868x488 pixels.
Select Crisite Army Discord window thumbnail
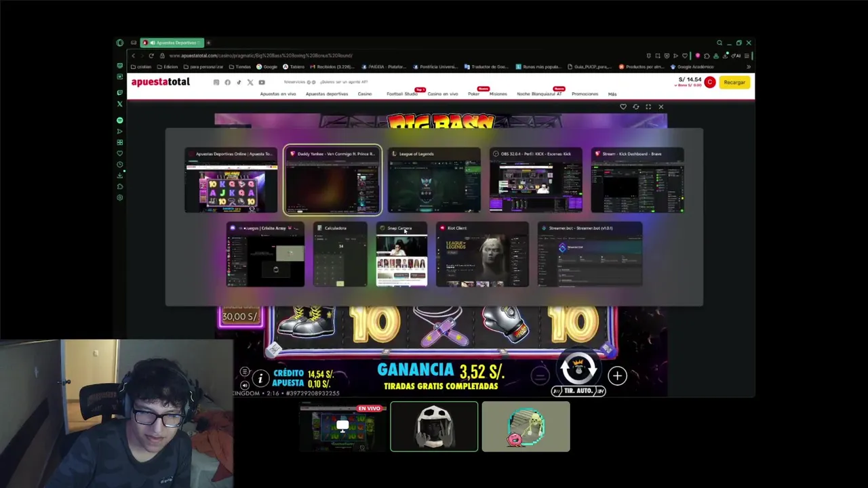point(265,255)
